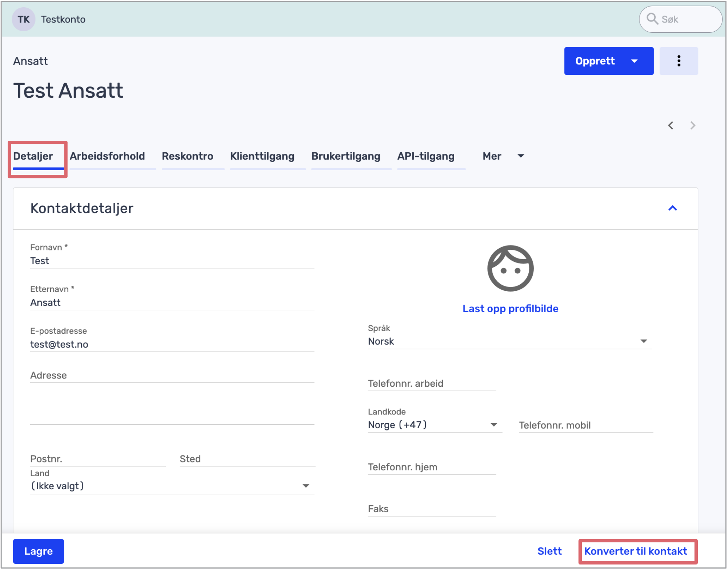Viewport: 728px width, 570px height.
Task: Open the Opprett dropdown button
Action: point(609,61)
